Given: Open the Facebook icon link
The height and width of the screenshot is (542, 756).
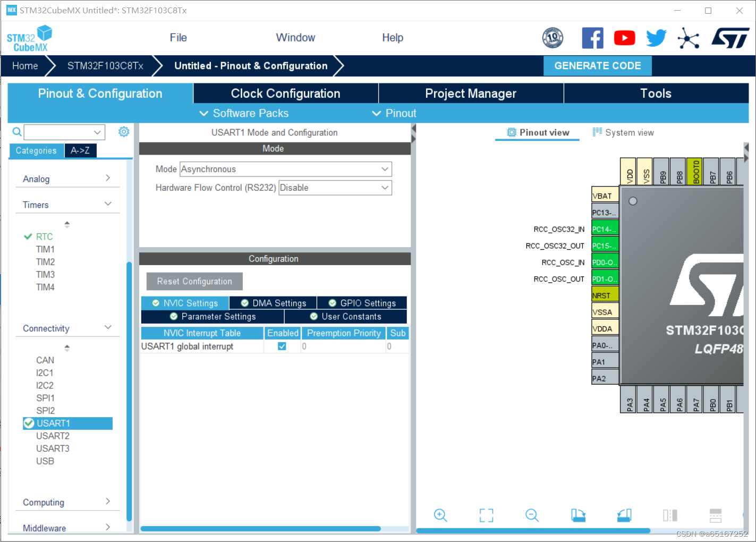Looking at the screenshot, I should coord(592,38).
